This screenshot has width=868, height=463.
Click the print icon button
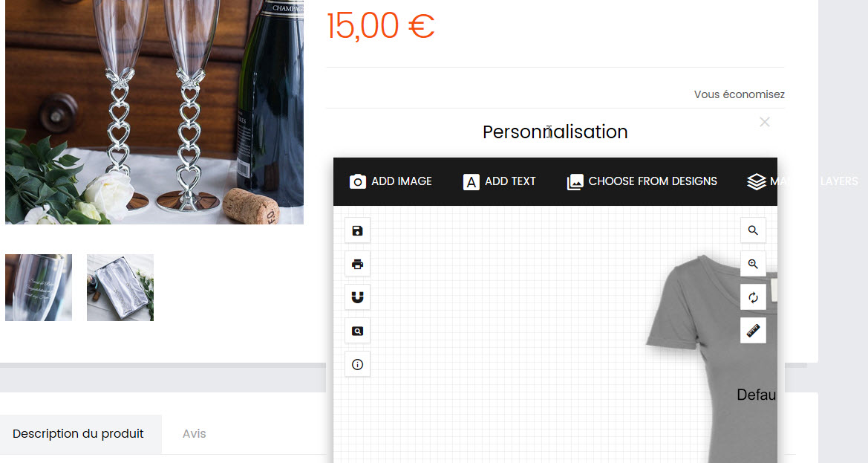[x=357, y=264]
